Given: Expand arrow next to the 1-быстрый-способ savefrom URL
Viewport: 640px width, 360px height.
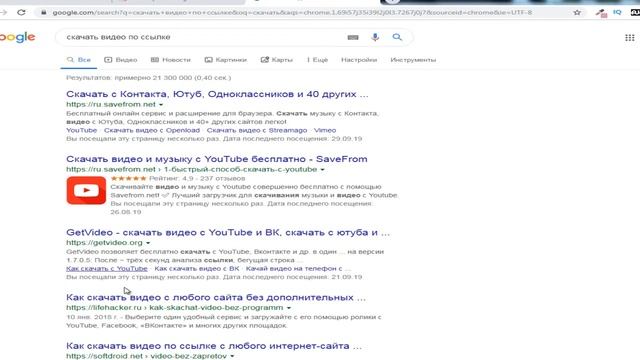Looking at the screenshot, I should click(322, 170).
